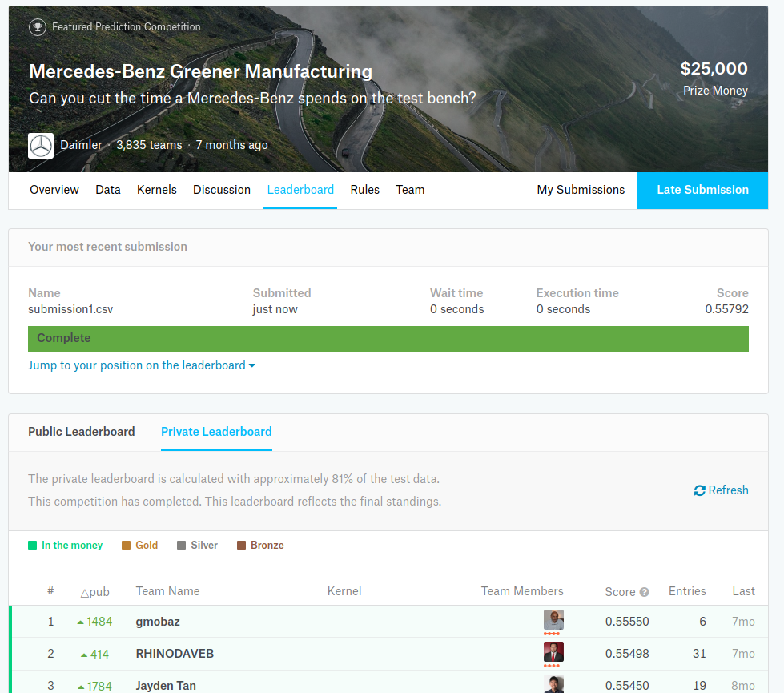Open the Overview tab

(54, 190)
